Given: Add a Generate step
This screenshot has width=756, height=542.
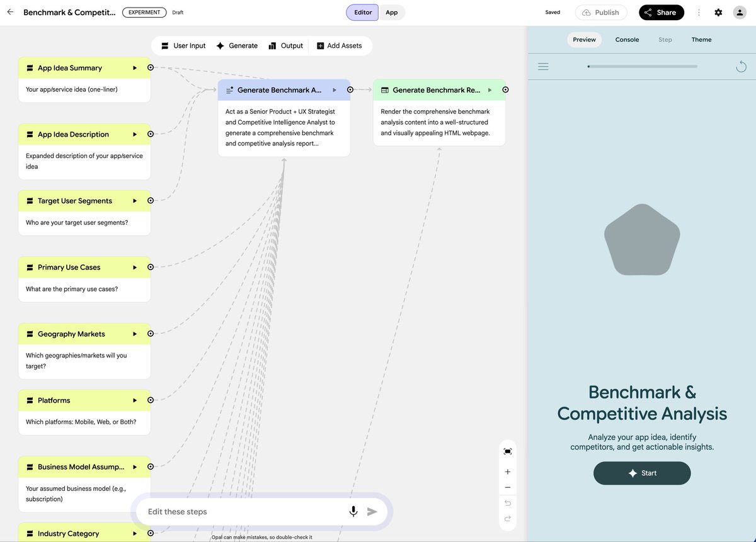Looking at the screenshot, I should pyautogui.click(x=237, y=46).
